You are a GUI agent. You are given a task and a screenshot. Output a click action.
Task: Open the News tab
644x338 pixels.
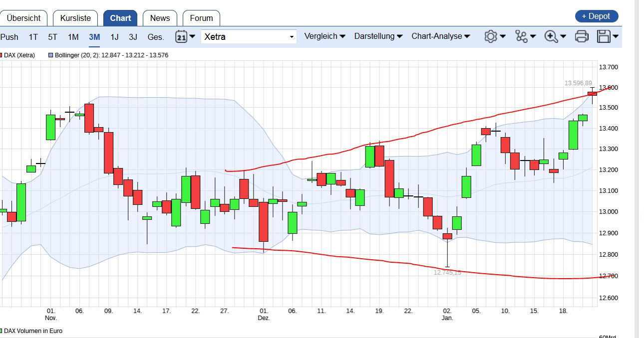click(x=160, y=17)
